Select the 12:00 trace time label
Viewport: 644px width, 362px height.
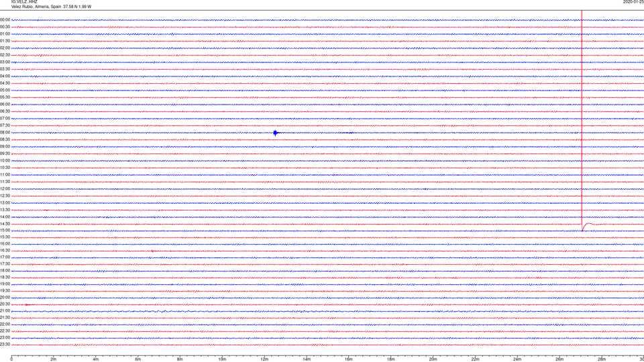(5, 188)
